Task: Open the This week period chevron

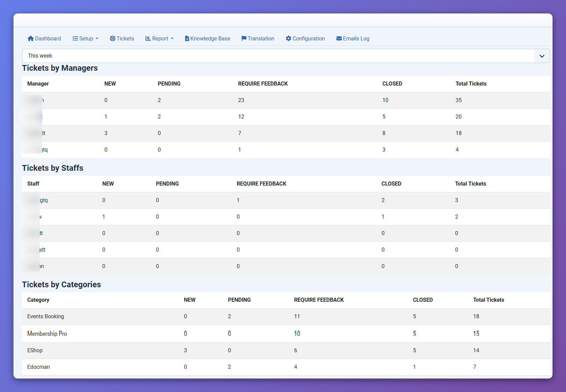Action: click(542, 56)
